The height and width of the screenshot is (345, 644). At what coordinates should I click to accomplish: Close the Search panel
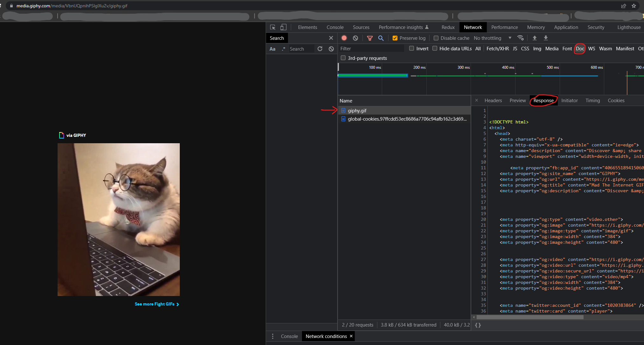[x=331, y=38]
